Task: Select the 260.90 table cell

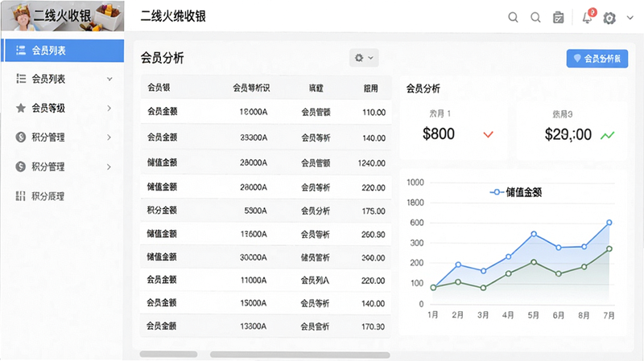Action: (x=373, y=235)
